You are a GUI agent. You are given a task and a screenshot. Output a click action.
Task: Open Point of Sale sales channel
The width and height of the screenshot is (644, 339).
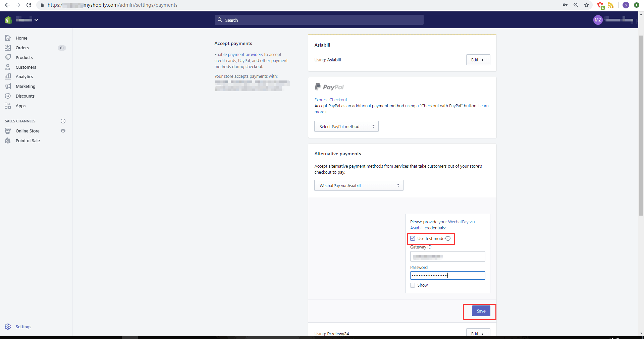click(28, 140)
